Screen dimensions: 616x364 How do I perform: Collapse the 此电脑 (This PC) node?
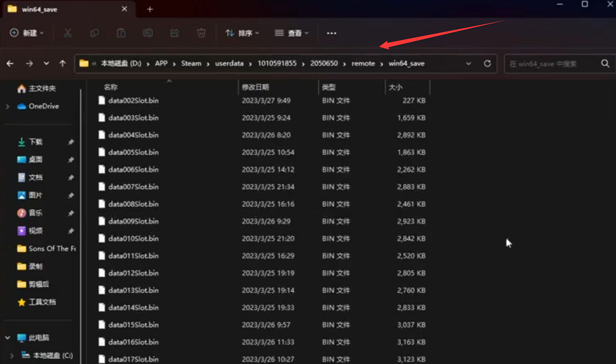click(7, 338)
